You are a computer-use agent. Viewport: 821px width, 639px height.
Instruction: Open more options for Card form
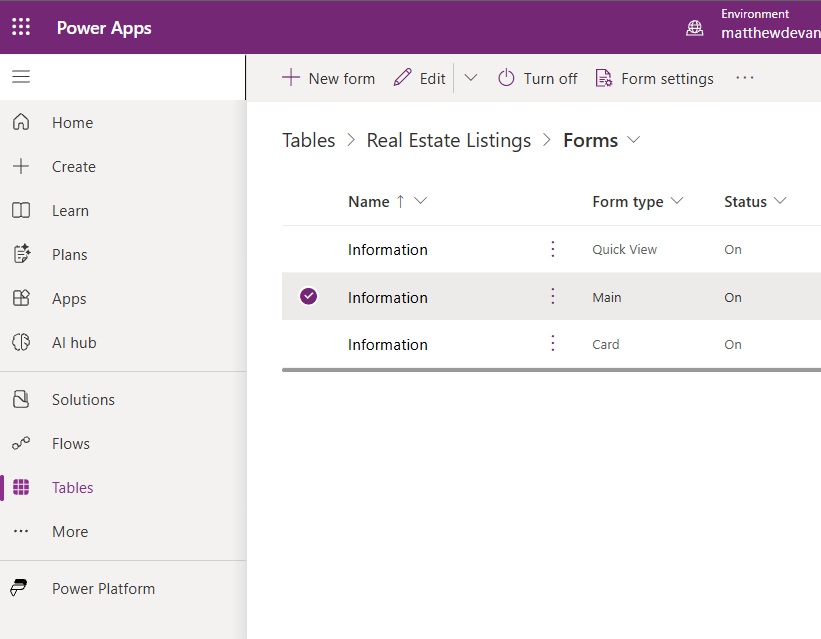(x=553, y=344)
